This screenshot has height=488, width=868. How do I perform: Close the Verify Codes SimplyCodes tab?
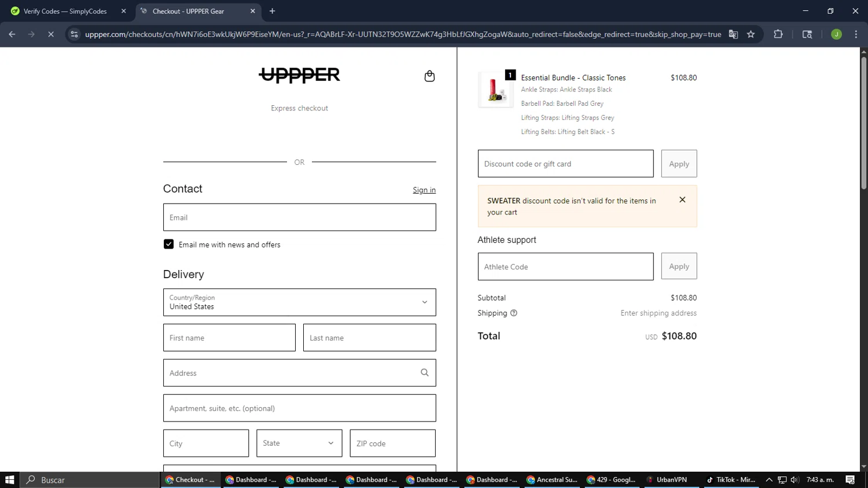pos(123,11)
